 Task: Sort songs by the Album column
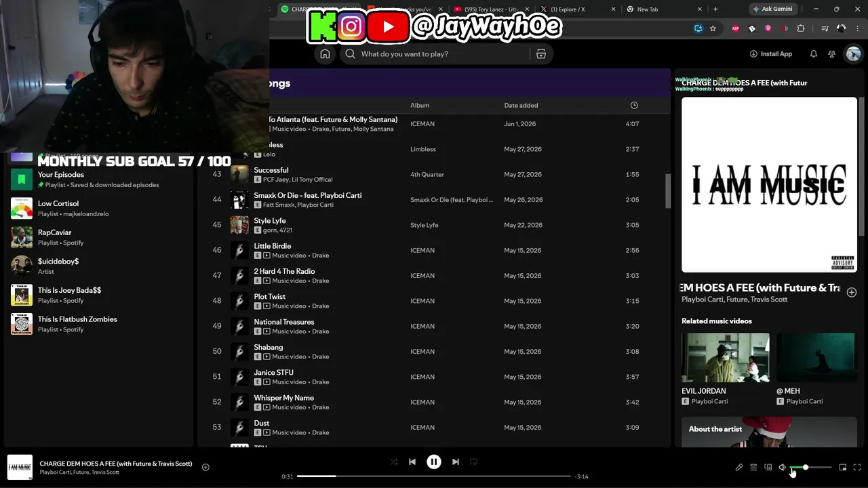(x=420, y=106)
